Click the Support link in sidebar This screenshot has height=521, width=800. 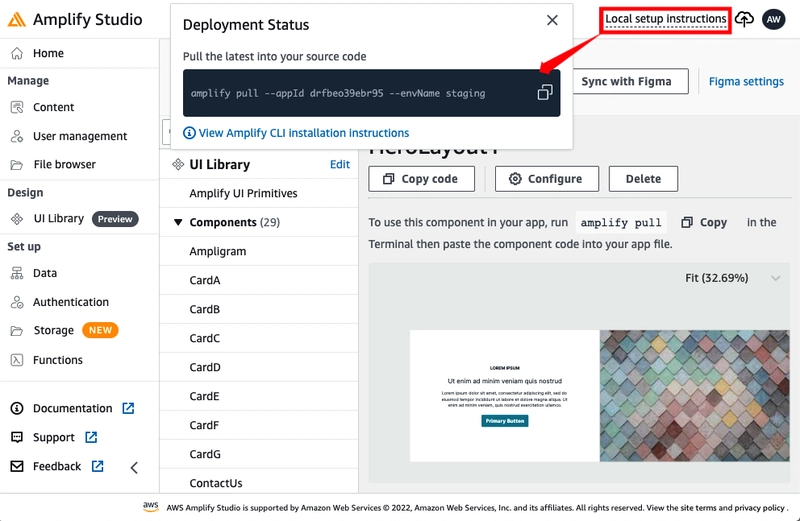tap(54, 437)
